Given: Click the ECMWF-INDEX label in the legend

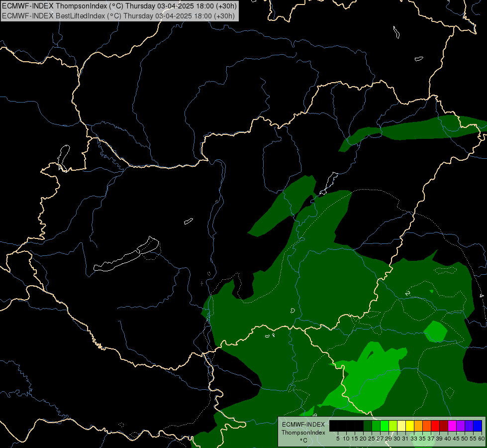Looking at the screenshot, I should coord(303,425).
